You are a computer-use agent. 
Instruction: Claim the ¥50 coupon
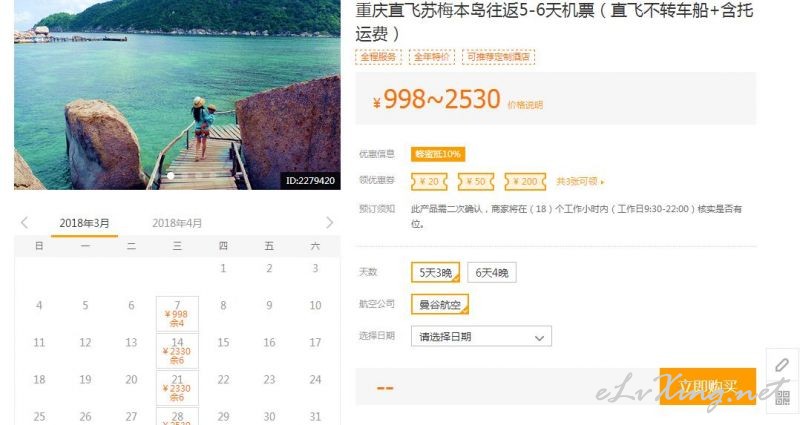476,182
